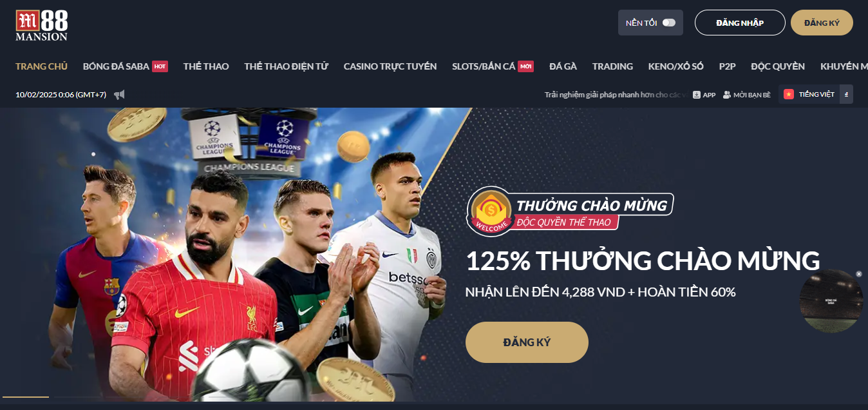
Task: Click the banner Đăng Ký button
Action: [527, 342]
